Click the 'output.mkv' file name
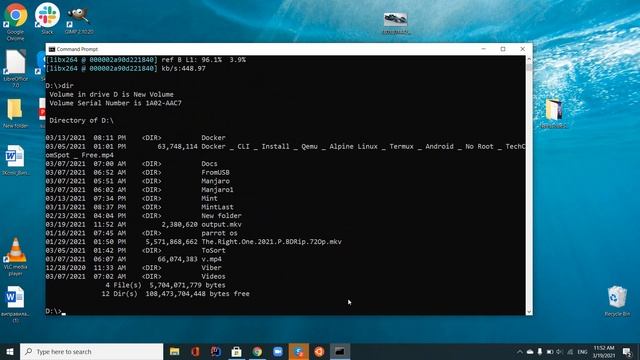Image resolution: width=640 pixels, height=360 pixels. [221, 224]
